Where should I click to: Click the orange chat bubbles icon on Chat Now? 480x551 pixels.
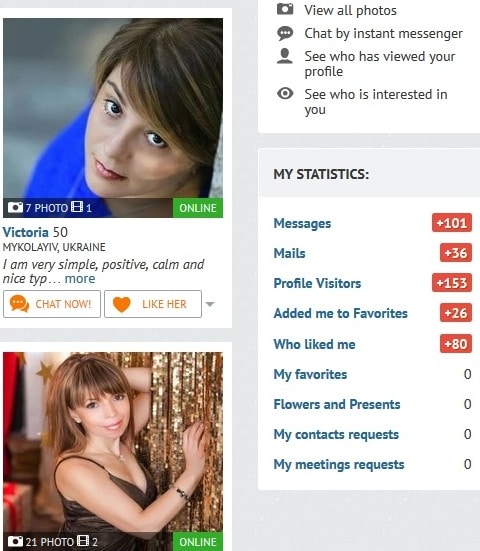19,304
